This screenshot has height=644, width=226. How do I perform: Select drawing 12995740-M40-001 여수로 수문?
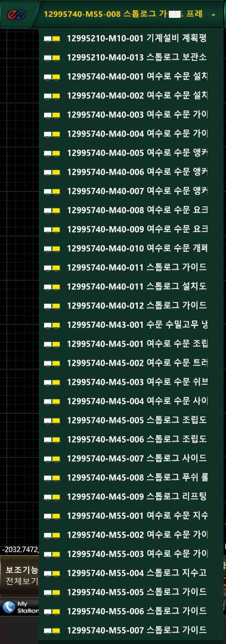click(x=131, y=76)
